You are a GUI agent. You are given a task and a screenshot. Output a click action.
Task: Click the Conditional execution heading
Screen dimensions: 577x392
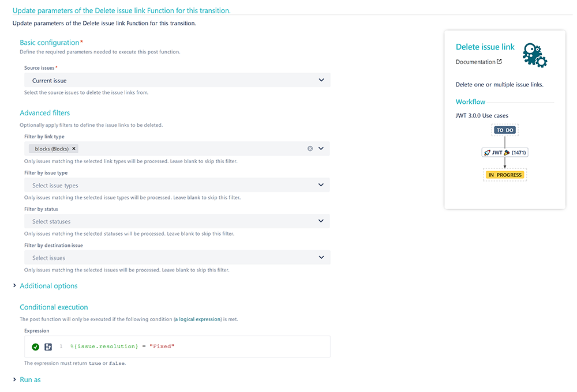click(x=54, y=307)
